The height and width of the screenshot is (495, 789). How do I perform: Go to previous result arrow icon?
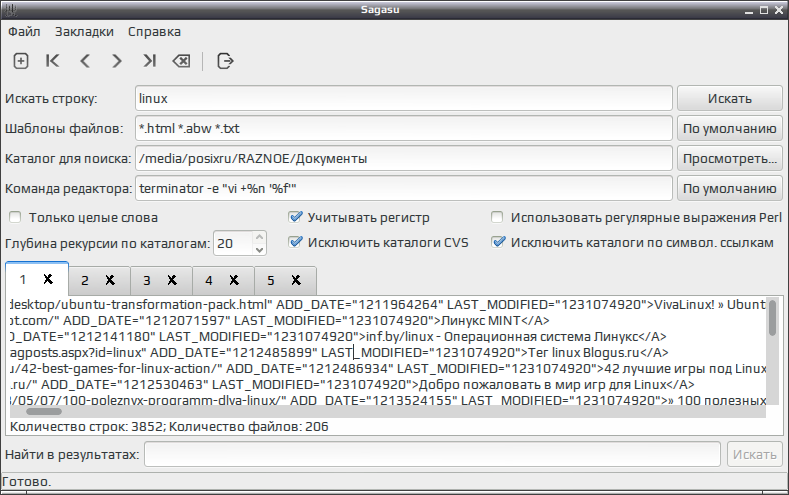point(85,61)
